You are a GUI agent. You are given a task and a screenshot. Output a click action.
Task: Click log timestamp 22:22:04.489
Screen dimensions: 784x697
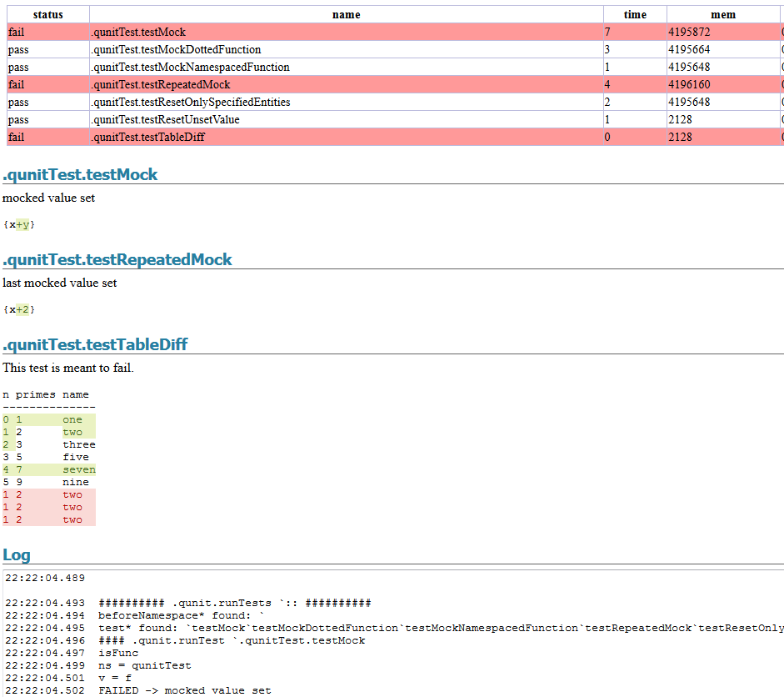tap(45, 579)
